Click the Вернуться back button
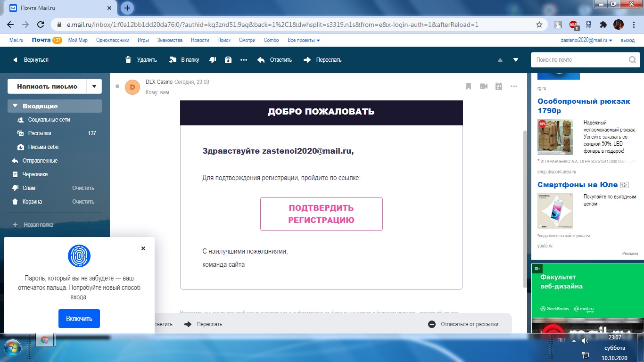This screenshot has width=644, height=362. [x=31, y=60]
